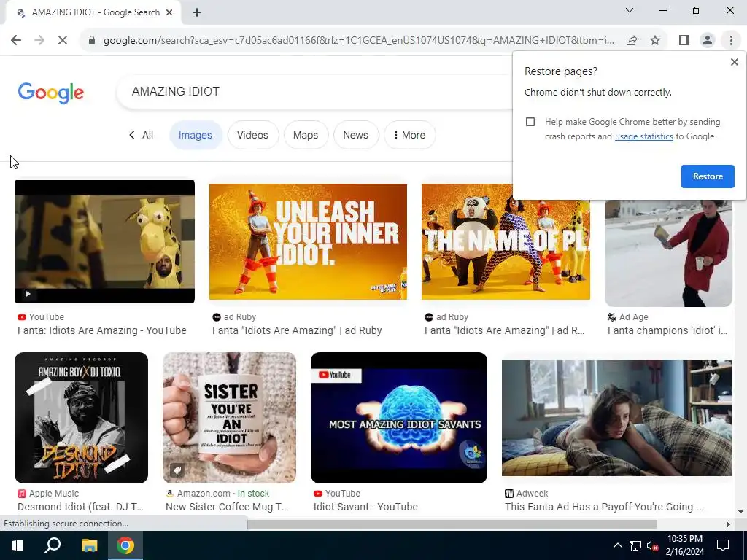Focus the AMAZING IDIOT search box
The width and height of the screenshot is (747, 560).
314,91
